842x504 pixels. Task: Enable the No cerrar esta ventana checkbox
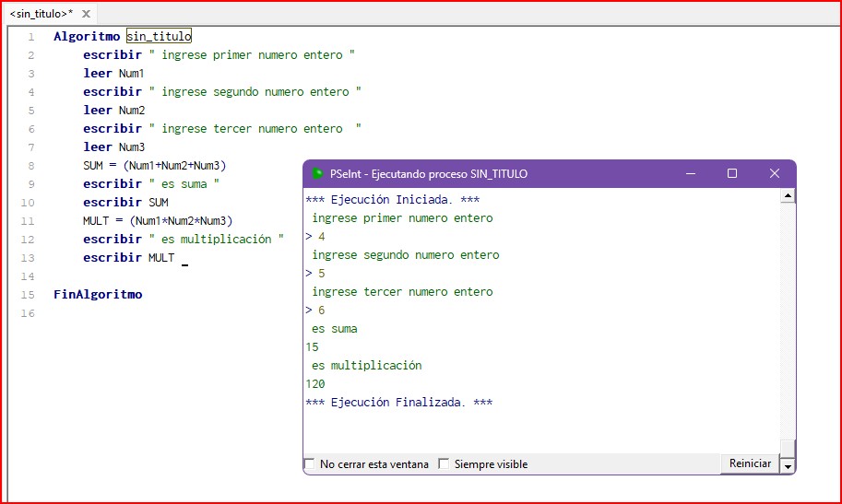point(310,464)
